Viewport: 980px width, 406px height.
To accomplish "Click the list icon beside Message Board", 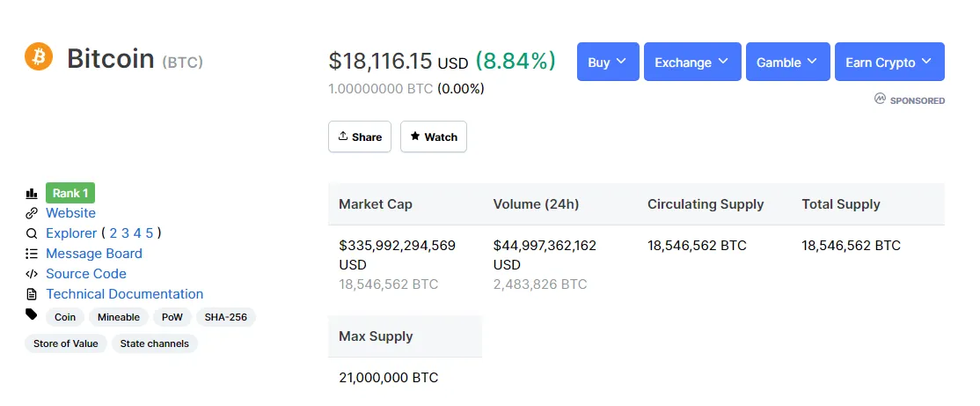I will (32, 254).
